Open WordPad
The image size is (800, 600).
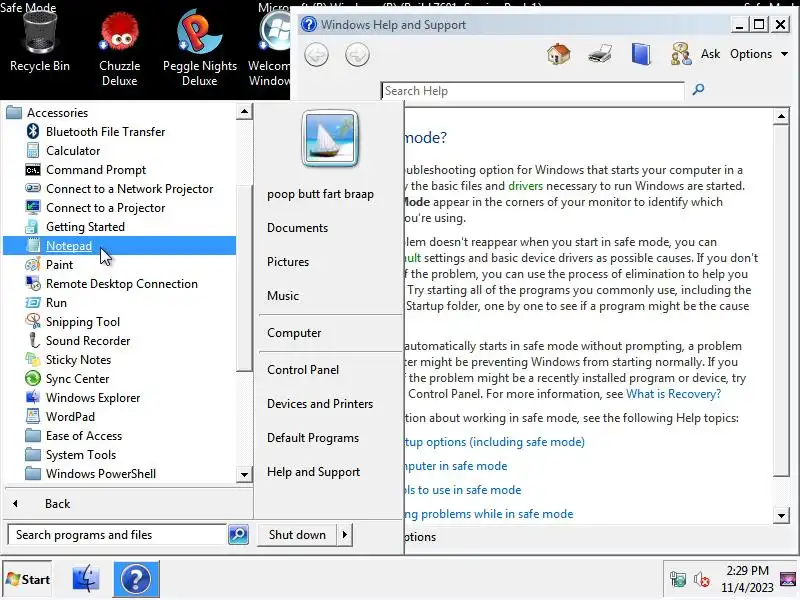coord(119,417)
